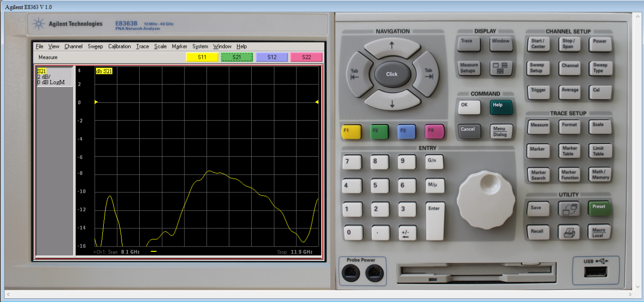Click the down arrow navigation key
The height and width of the screenshot is (302, 644).
pyautogui.click(x=391, y=101)
